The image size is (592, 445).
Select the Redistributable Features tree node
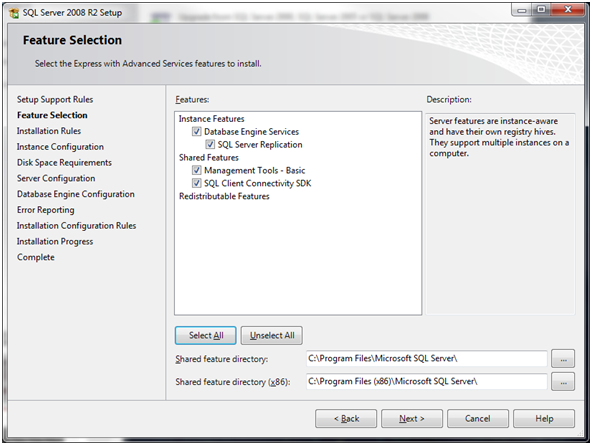point(224,196)
